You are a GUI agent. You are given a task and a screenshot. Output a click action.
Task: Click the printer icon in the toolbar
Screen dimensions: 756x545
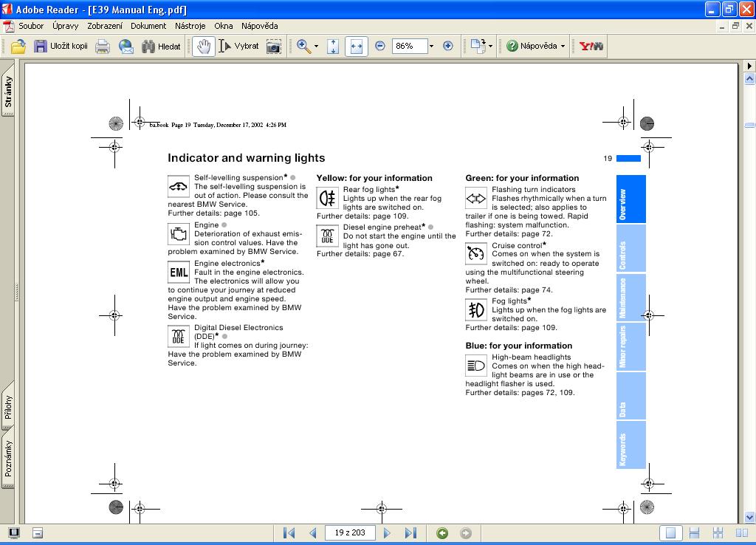pos(103,46)
